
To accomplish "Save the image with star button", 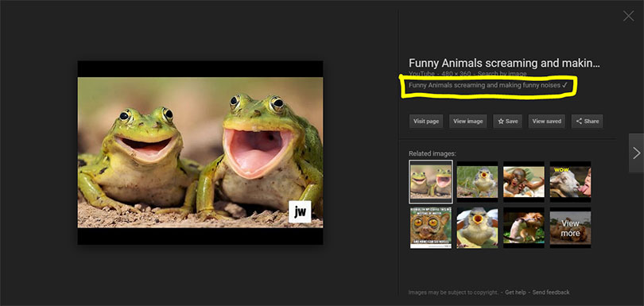I will [x=507, y=121].
